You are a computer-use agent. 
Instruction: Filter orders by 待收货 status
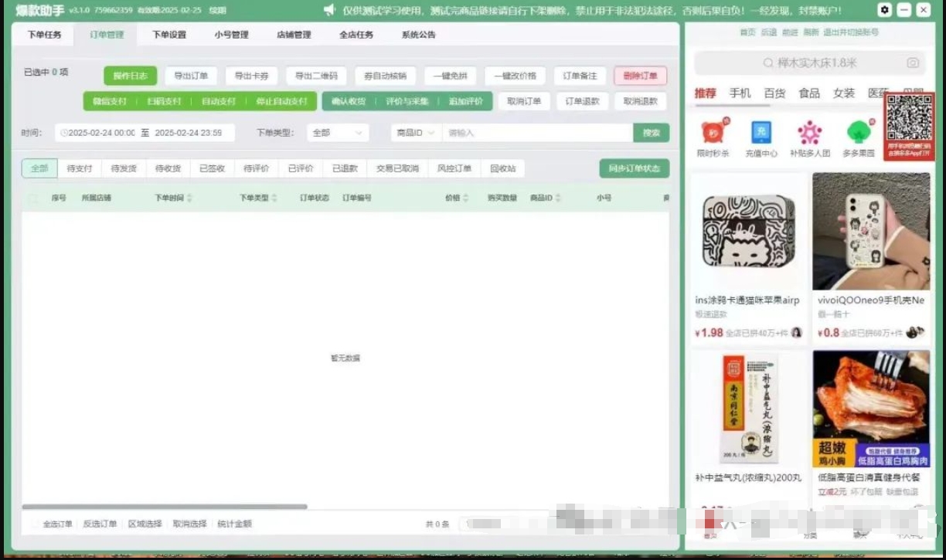click(168, 168)
